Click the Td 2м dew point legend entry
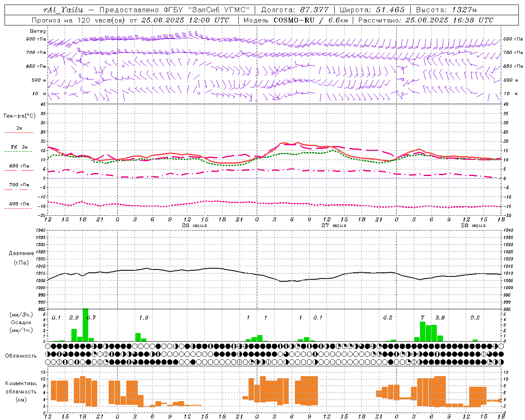This screenshot has width=525, height=420. click(x=19, y=147)
